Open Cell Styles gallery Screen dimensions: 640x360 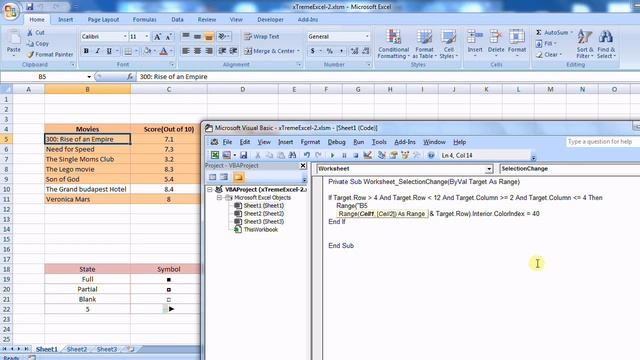[x=449, y=44]
